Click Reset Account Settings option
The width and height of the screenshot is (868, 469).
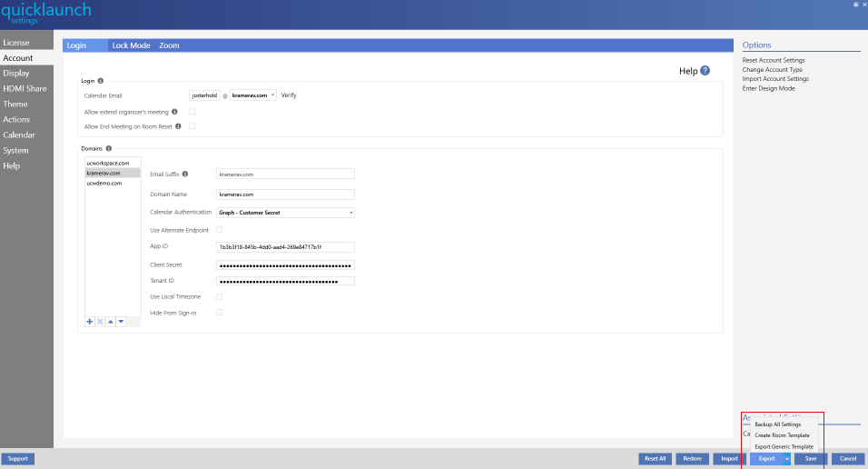tap(774, 60)
